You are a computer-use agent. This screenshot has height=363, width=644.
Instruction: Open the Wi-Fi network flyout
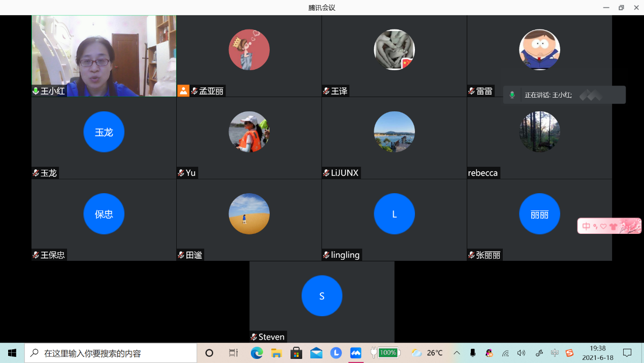[505, 353]
